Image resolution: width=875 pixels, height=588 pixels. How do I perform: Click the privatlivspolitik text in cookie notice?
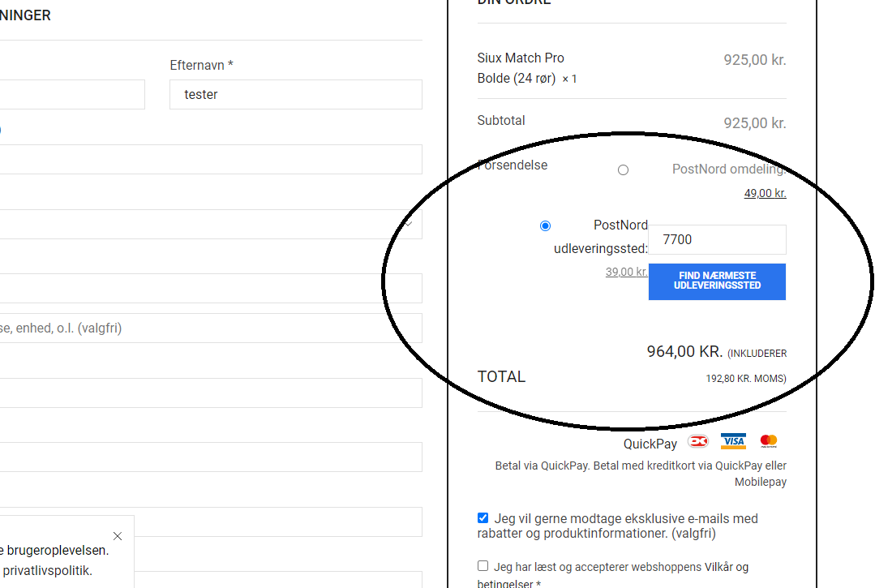[x=47, y=571]
